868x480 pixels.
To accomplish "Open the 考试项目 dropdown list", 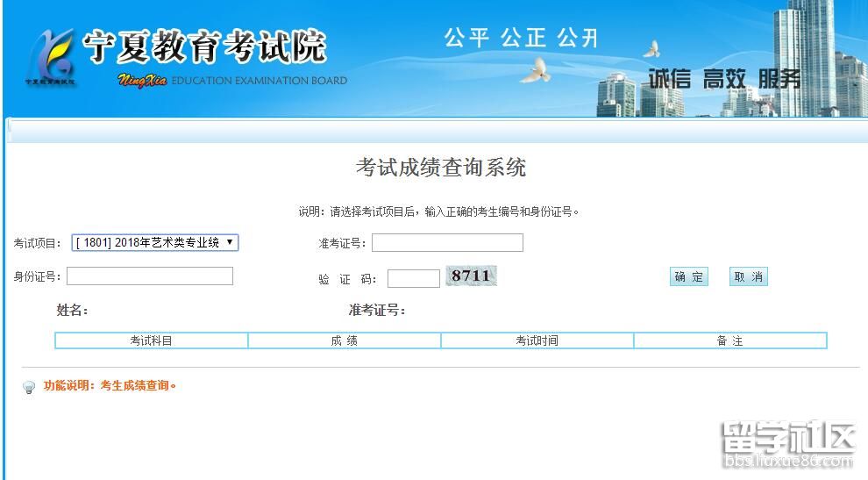I will (155, 243).
